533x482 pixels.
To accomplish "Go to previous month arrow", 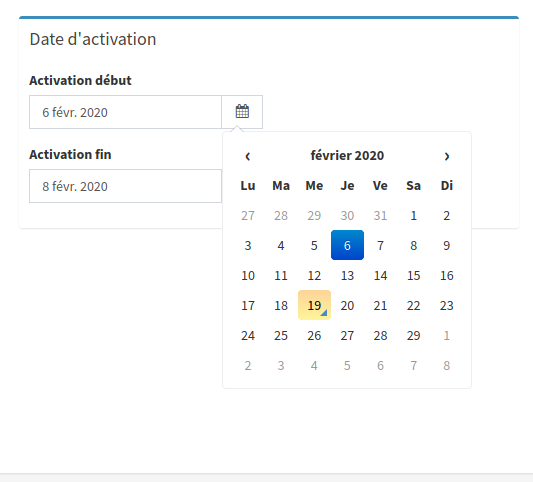I will pos(248,156).
